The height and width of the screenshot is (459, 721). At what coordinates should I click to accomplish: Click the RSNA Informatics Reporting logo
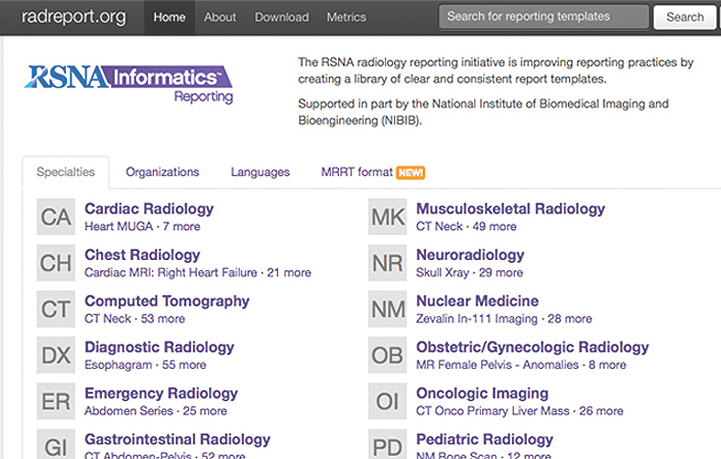click(129, 85)
